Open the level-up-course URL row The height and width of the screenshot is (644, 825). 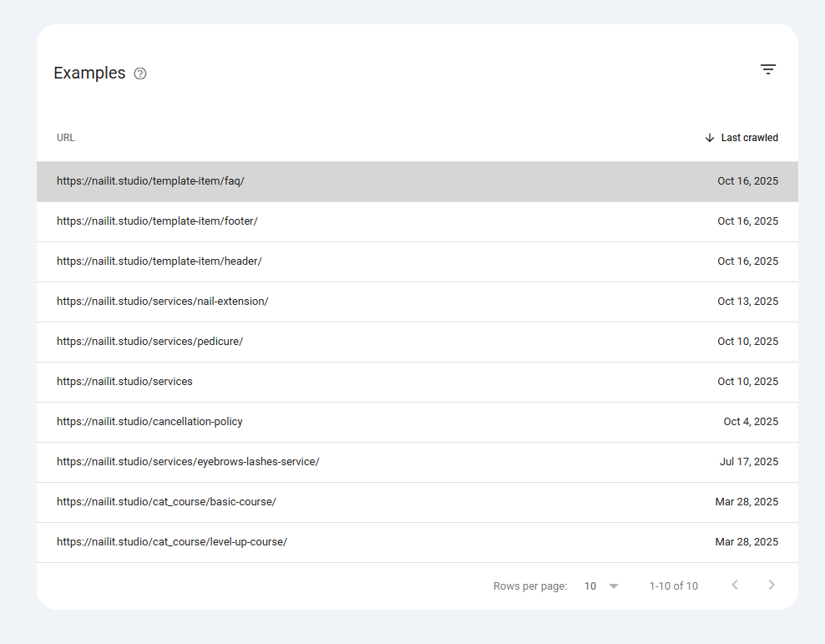click(x=171, y=542)
